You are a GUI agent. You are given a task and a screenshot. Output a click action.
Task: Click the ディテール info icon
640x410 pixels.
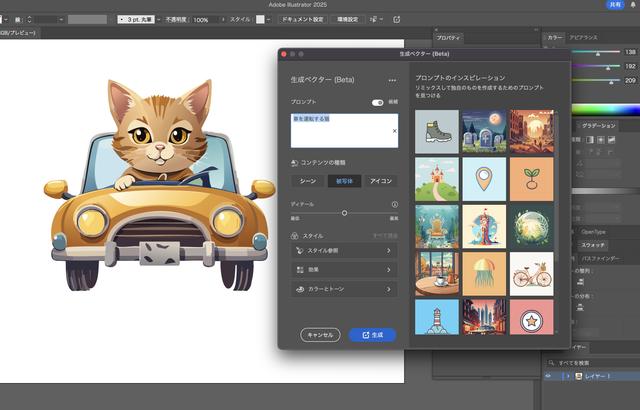394,204
